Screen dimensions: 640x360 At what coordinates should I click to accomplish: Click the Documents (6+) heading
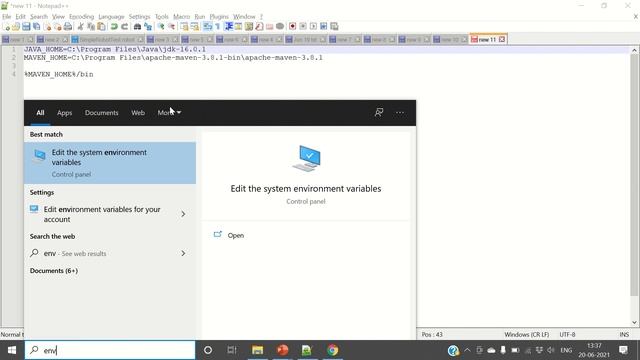click(54, 271)
